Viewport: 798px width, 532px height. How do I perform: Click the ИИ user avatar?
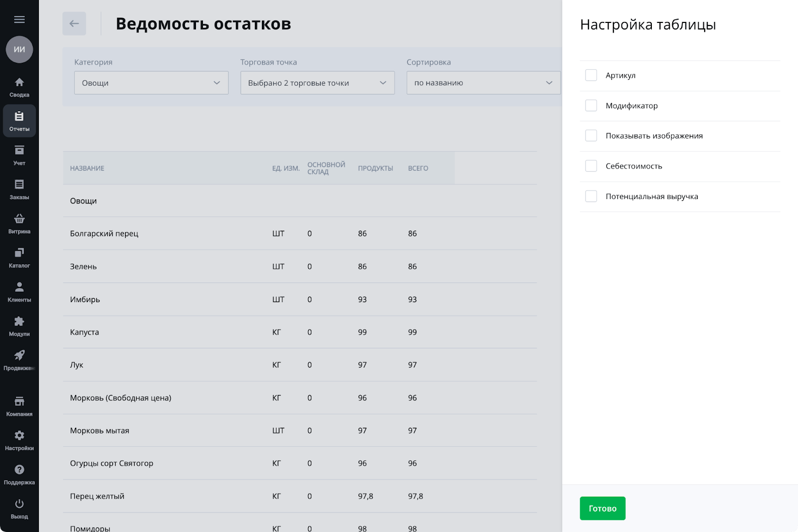(x=19, y=49)
